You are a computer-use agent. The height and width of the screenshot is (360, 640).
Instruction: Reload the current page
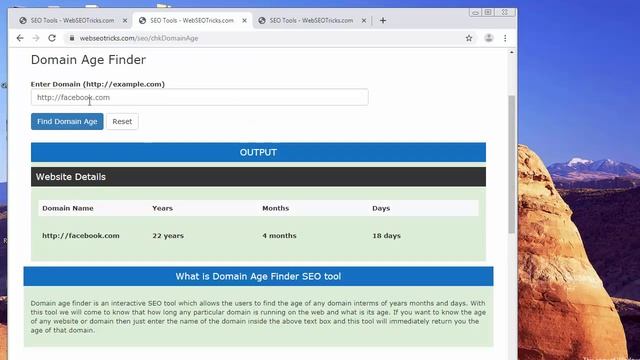pos(52,38)
